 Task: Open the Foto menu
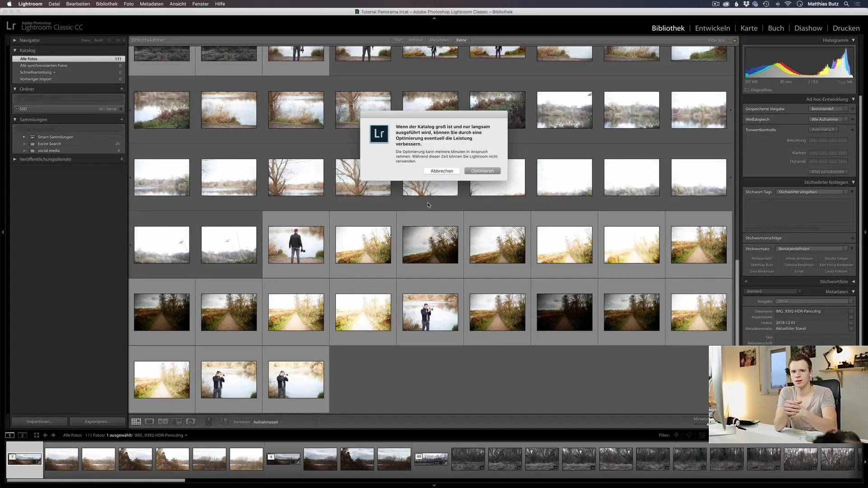[x=129, y=4]
